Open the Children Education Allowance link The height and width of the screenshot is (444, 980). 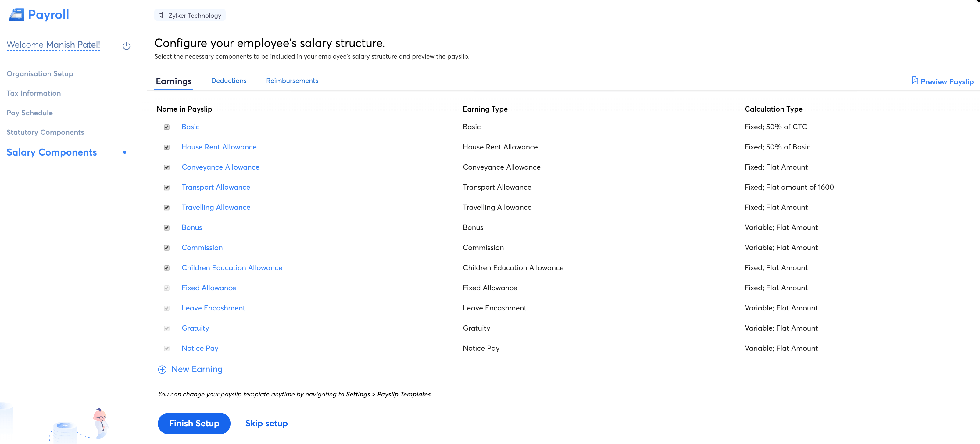click(232, 268)
